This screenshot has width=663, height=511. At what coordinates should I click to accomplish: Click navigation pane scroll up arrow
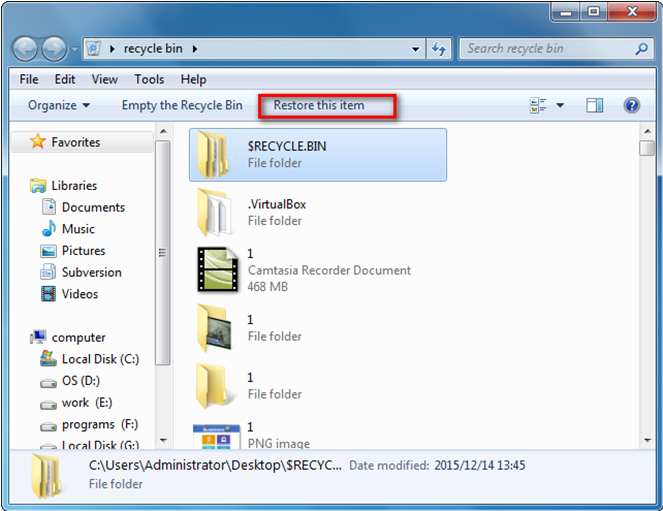click(x=163, y=131)
